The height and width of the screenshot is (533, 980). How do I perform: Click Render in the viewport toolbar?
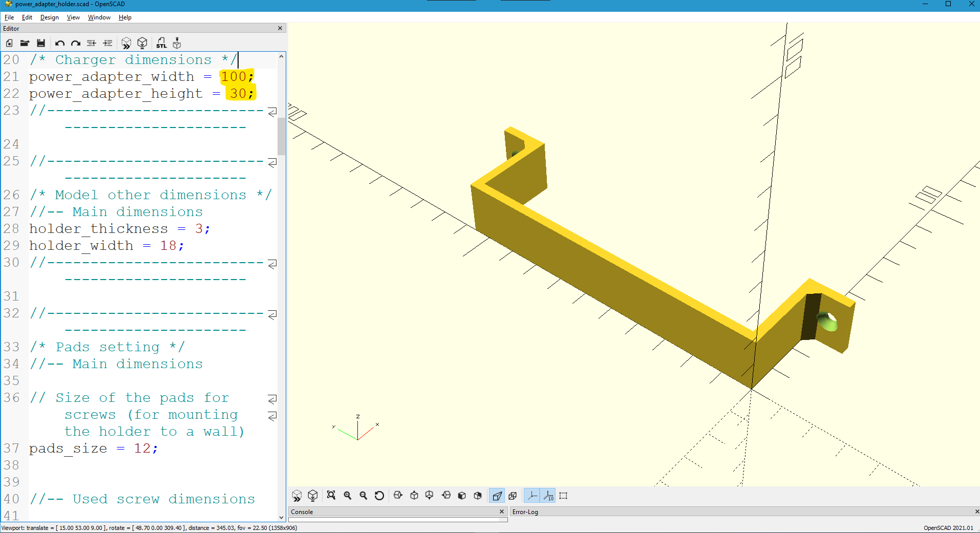click(313, 496)
